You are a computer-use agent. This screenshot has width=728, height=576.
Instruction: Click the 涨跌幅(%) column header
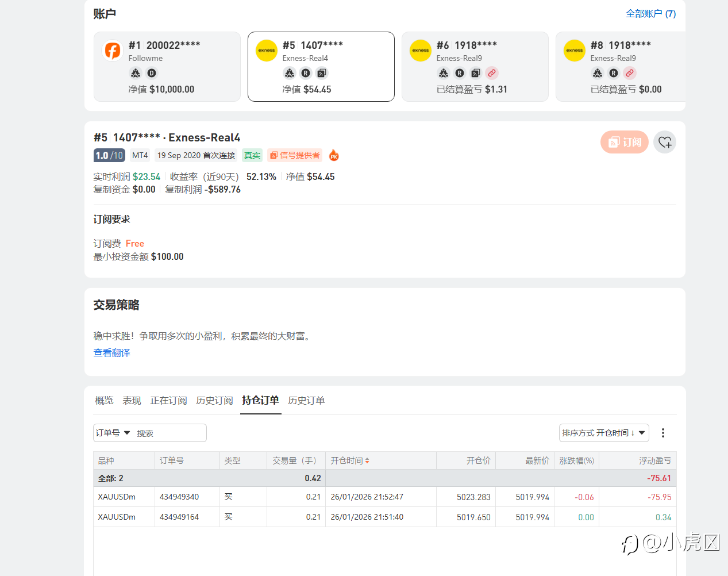[x=577, y=460]
